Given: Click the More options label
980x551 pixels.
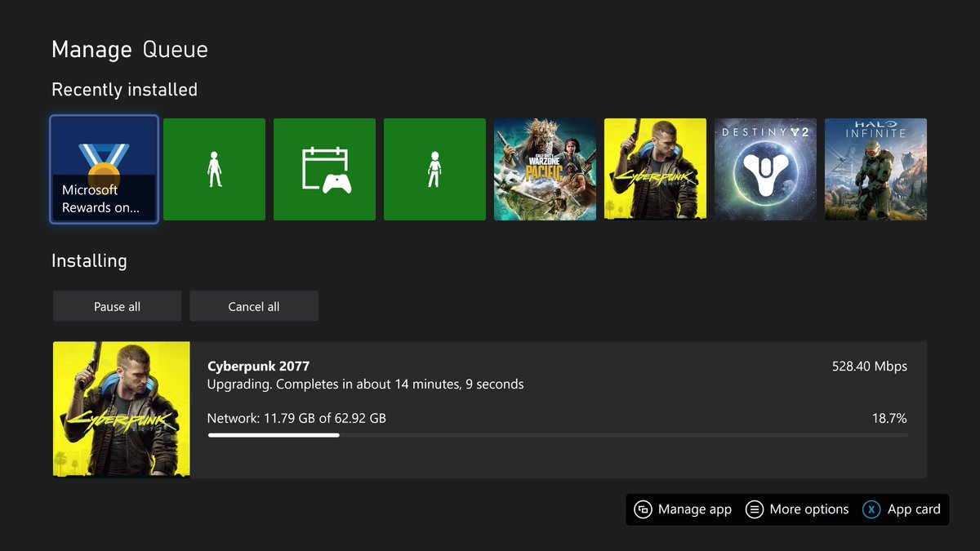Looking at the screenshot, I should 809,509.
